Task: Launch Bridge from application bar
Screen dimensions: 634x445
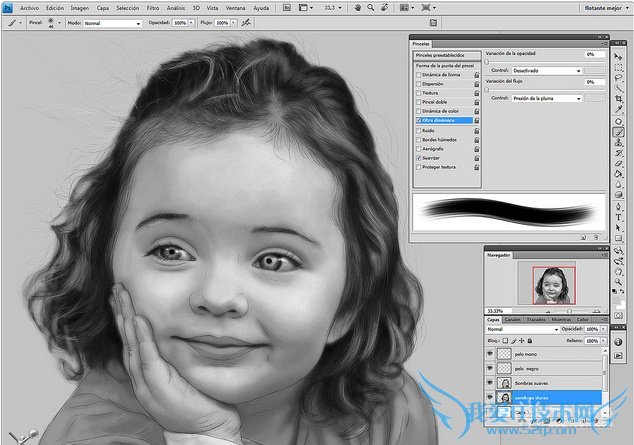Action: pyautogui.click(x=287, y=8)
